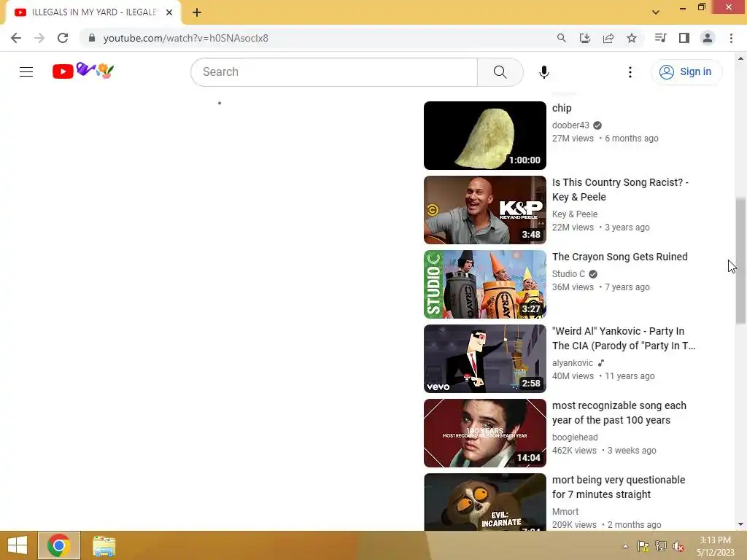
Task: Bookmark this tab with star icon
Action: (x=632, y=38)
